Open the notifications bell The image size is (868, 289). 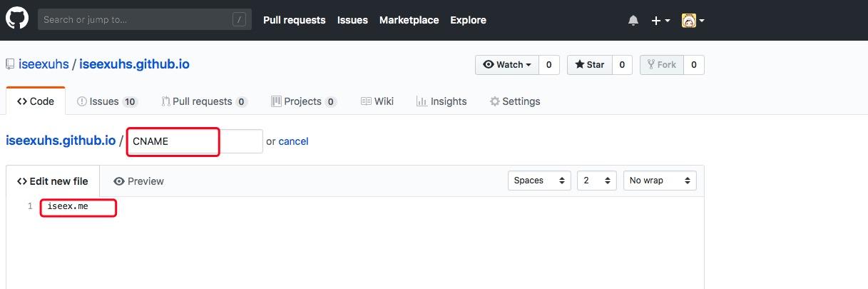(x=633, y=21)
